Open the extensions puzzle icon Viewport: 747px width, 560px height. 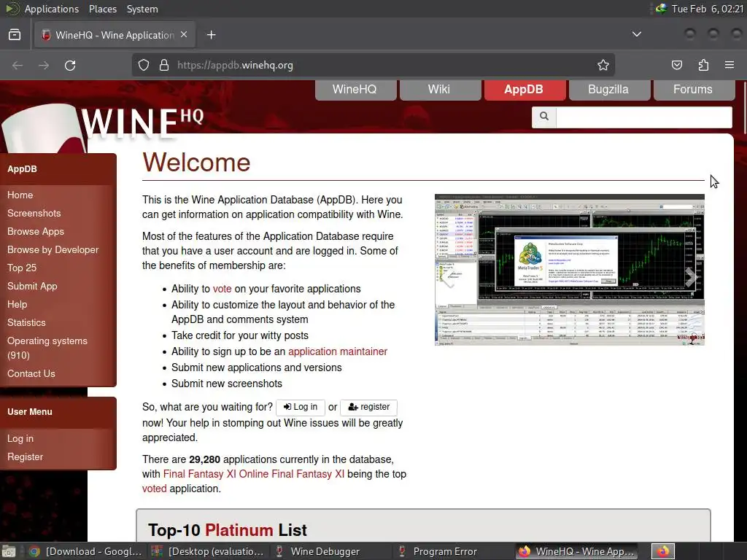(703, 65)
